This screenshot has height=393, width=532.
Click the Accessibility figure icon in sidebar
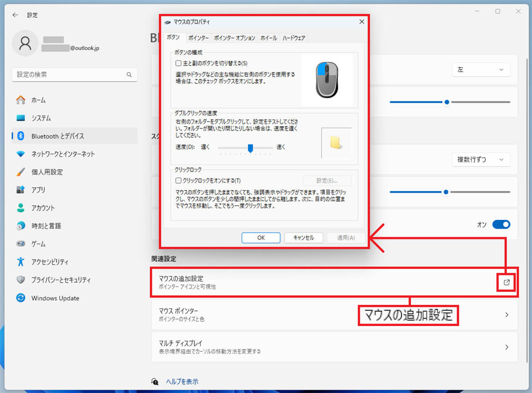tap(21, 262)
